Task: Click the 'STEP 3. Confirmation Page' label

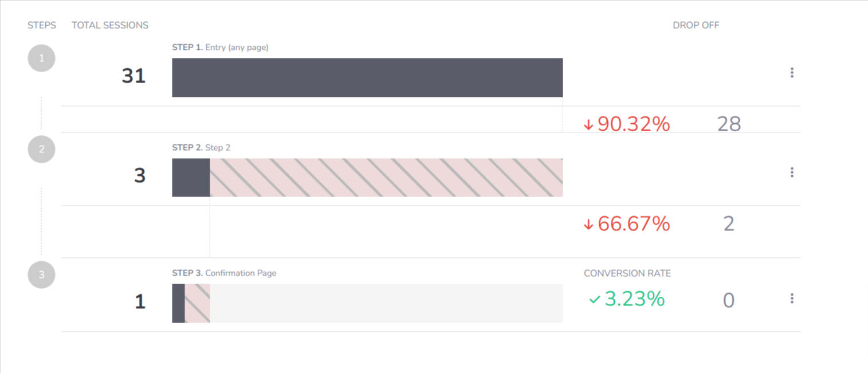Action: point(224,273)
